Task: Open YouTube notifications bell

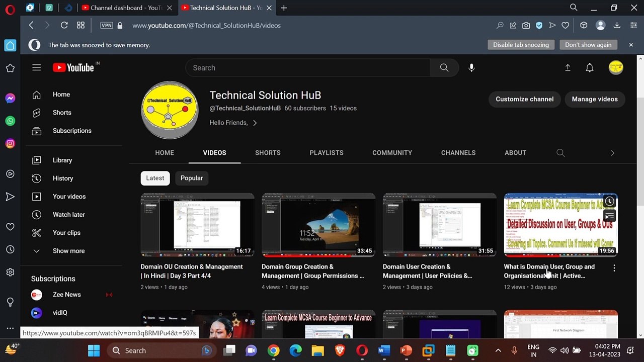Action: pyautogui.click(x=590, y=67)
